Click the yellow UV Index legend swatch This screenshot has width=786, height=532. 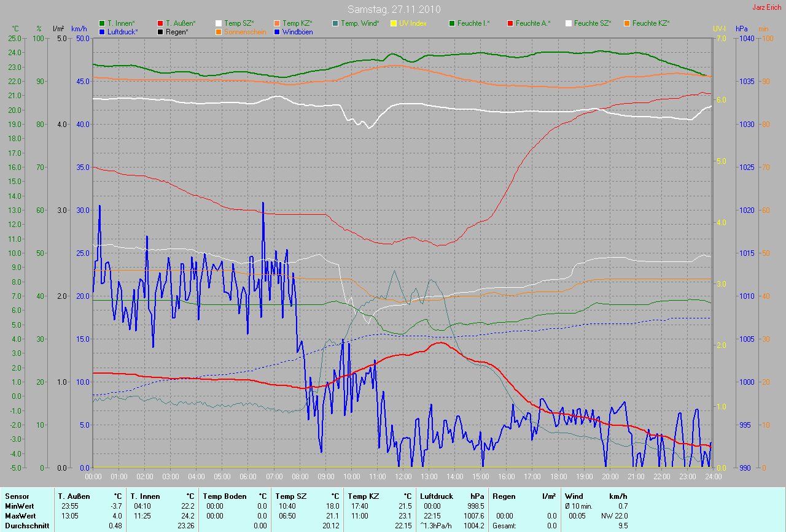[x=394, y=23]
